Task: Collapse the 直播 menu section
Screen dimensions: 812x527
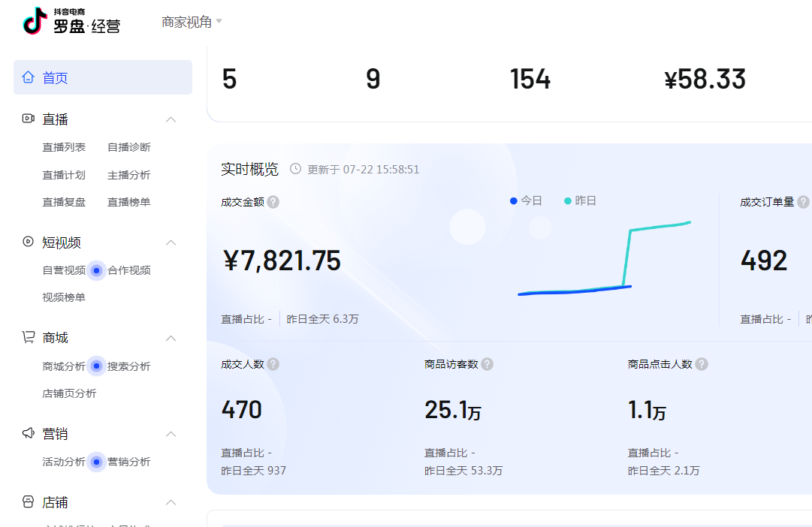Action: coord(171,119)
